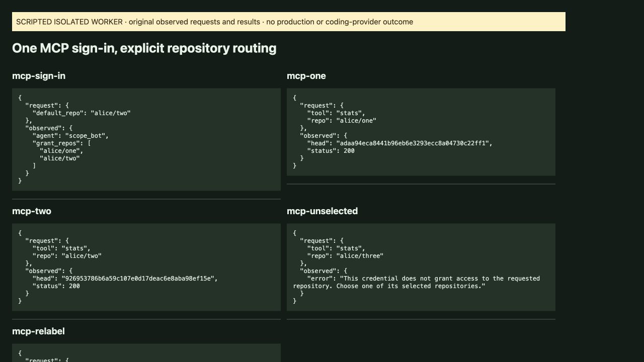Click the "default_repo": "alice/two" line
This screenshot has height=362, width=644.
(x=82, y=113)
